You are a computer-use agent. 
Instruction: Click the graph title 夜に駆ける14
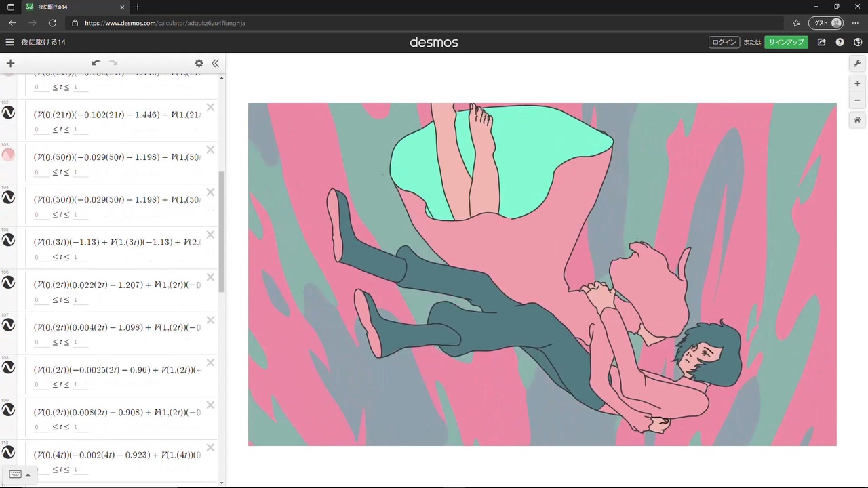[x=43, y=42]
